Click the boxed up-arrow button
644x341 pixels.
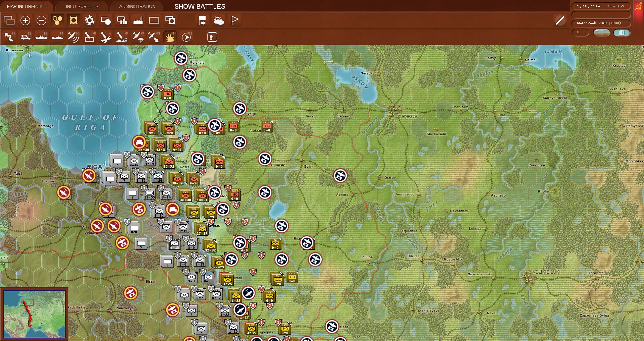212,37
